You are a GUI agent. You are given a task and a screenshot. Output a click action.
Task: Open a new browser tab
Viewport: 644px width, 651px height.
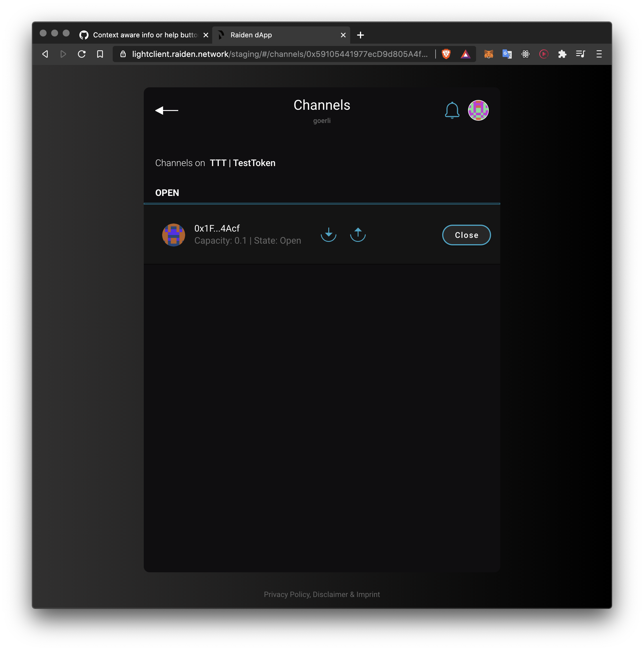pos(360,35)
